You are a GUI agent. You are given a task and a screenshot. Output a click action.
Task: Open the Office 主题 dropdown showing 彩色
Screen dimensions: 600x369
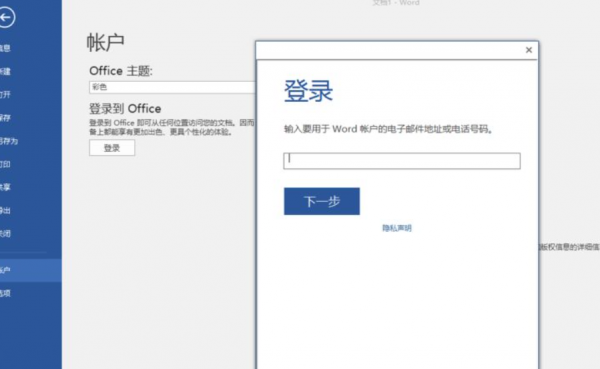click(x=173, y=87)
